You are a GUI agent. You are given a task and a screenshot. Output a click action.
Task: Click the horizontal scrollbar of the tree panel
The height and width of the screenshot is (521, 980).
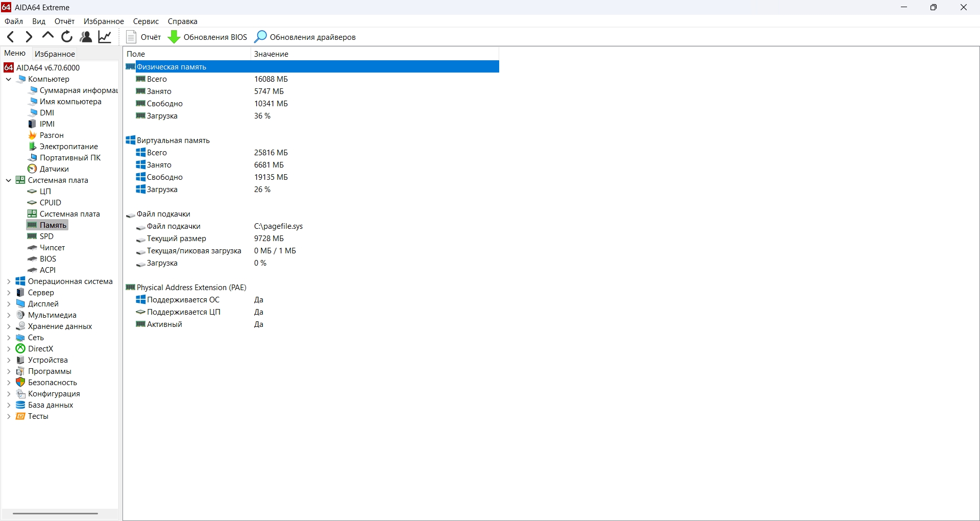coord(55,513)
